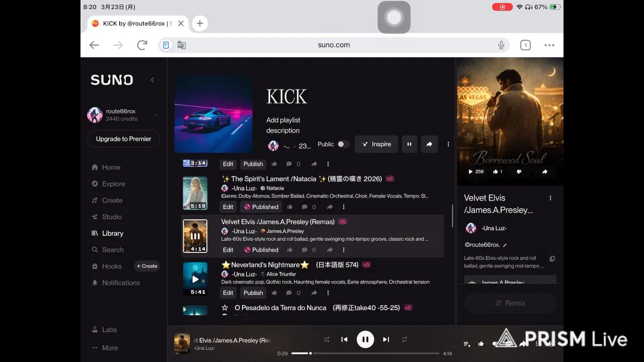
Task: Dislike song in right detail panel
Action: 519,171
